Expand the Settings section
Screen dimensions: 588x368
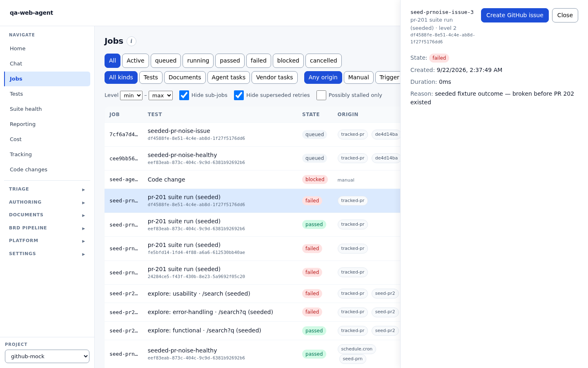coord(47,254)
